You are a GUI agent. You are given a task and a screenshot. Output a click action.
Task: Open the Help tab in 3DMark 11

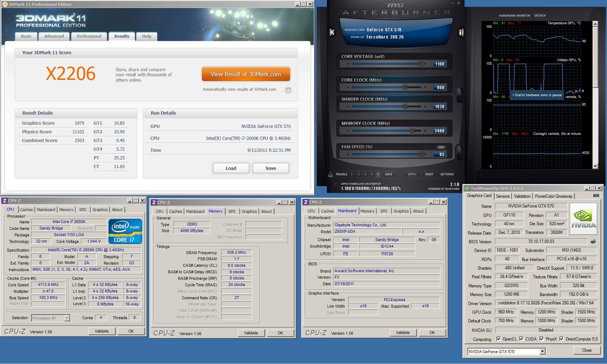[x=146, y=36]
